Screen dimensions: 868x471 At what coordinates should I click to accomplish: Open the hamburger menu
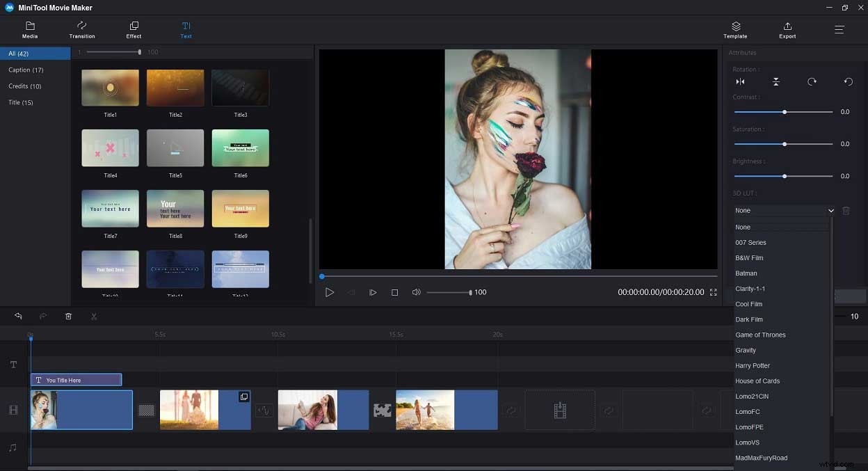coord(839,29)
